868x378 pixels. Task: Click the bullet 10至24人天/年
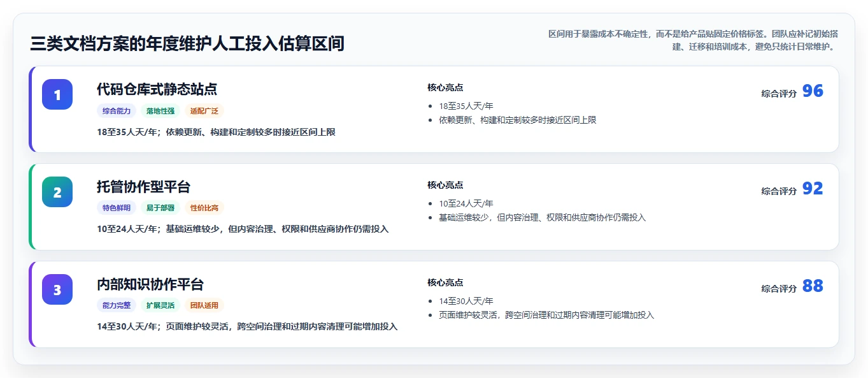[466, 203]
